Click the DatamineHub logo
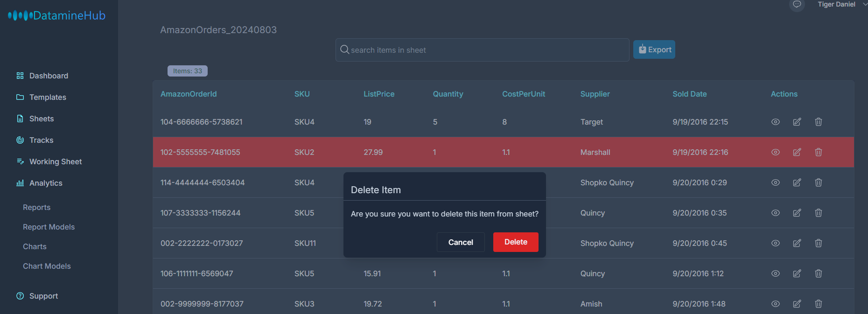868x314 pixels. click(56, 15)
